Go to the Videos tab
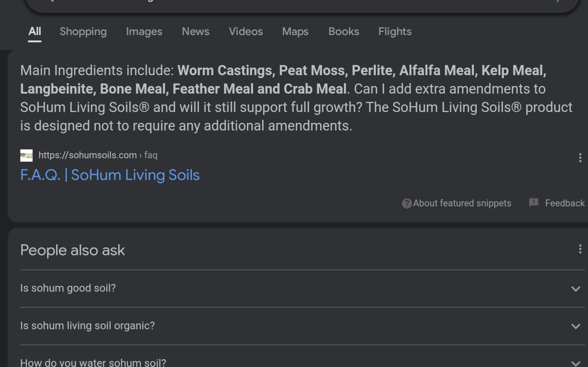The image size is (588, 367). point(246,32)
